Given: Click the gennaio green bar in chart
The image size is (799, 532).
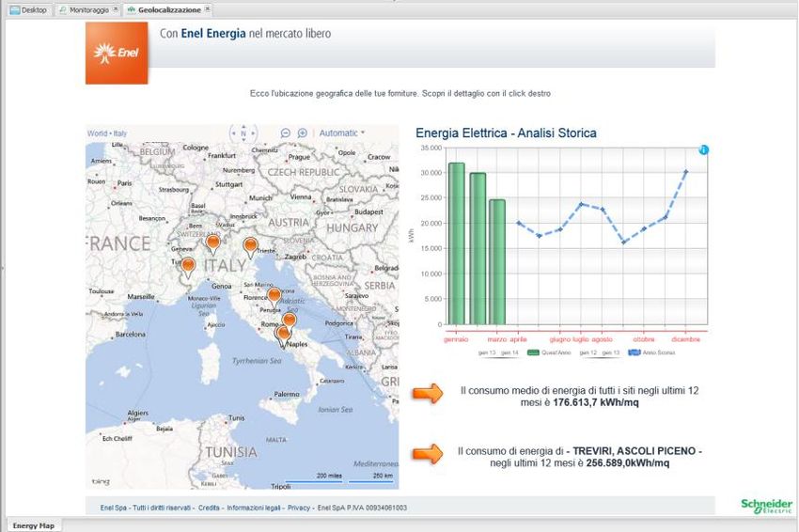Looking at the screenshot, I should pos(456,243).
